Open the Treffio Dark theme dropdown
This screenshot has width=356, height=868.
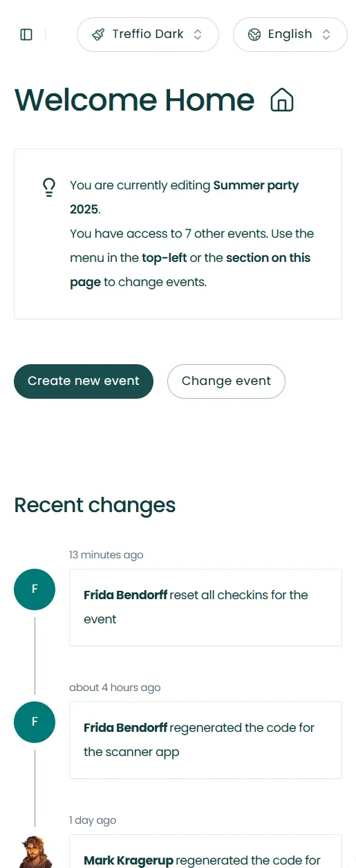click(148, 35)
